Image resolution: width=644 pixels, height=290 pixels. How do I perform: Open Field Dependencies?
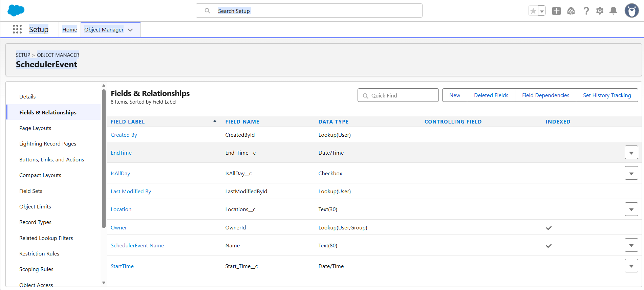tap(546, 95)
